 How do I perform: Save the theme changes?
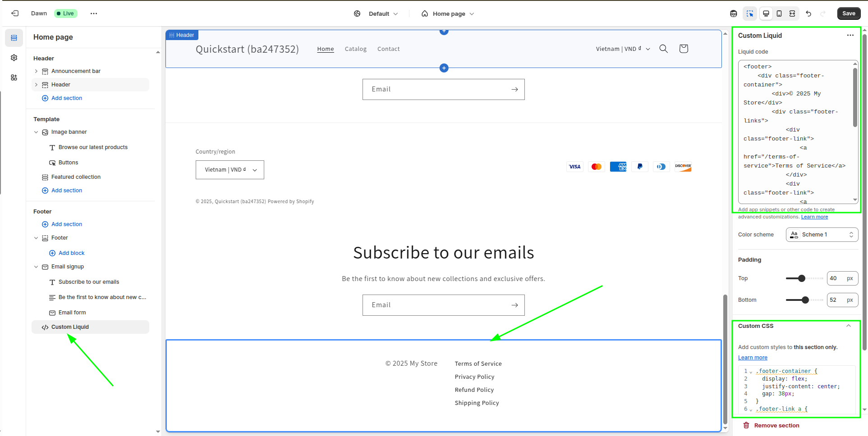tap(849, 14)
